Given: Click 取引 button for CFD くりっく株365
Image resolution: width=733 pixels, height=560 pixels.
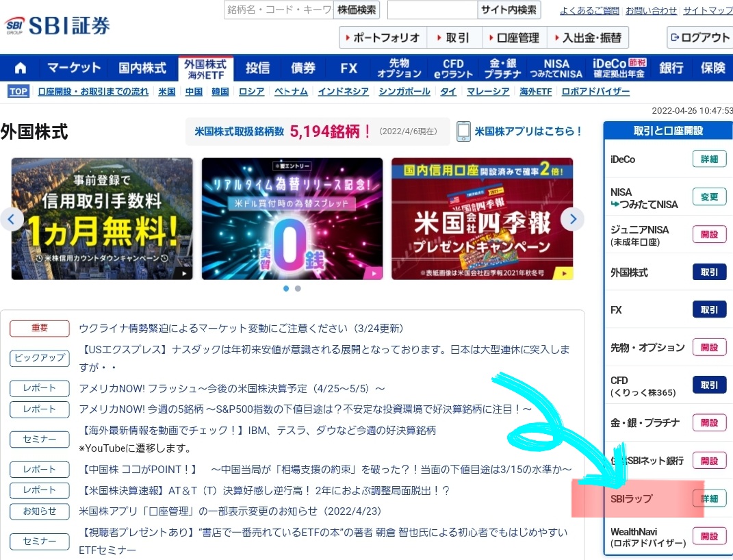Looking at the screenshot, I should (x=709, y=385).
